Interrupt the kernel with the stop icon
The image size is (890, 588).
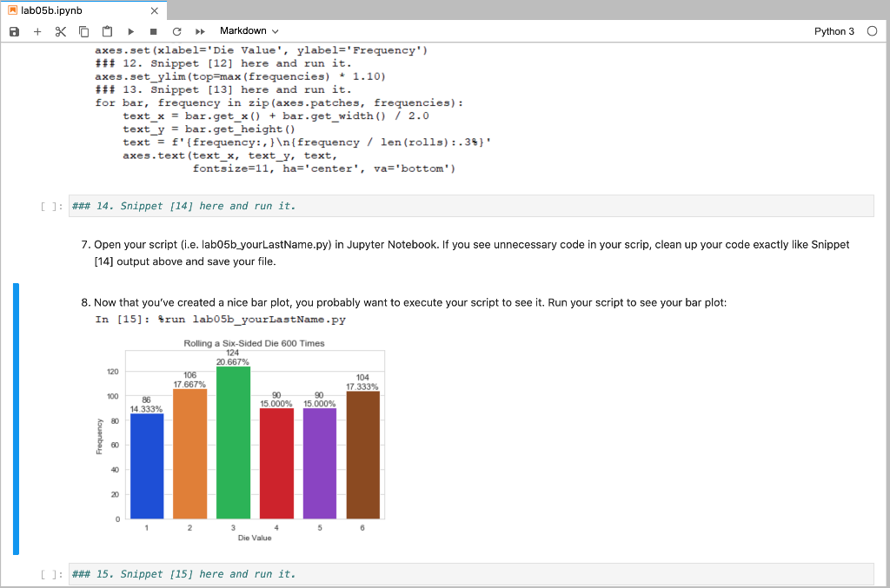(152, 30)
